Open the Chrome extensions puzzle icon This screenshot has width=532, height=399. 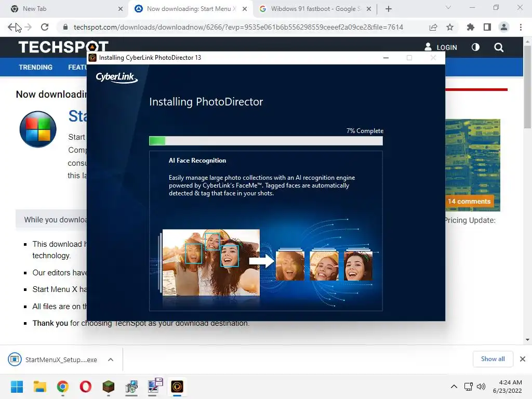(471, 27)
